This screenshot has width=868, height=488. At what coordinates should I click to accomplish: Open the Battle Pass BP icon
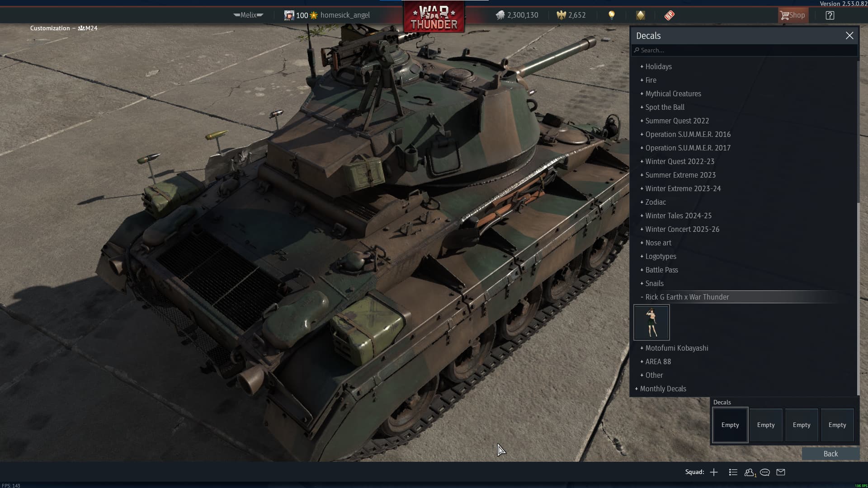click(670, 15)
